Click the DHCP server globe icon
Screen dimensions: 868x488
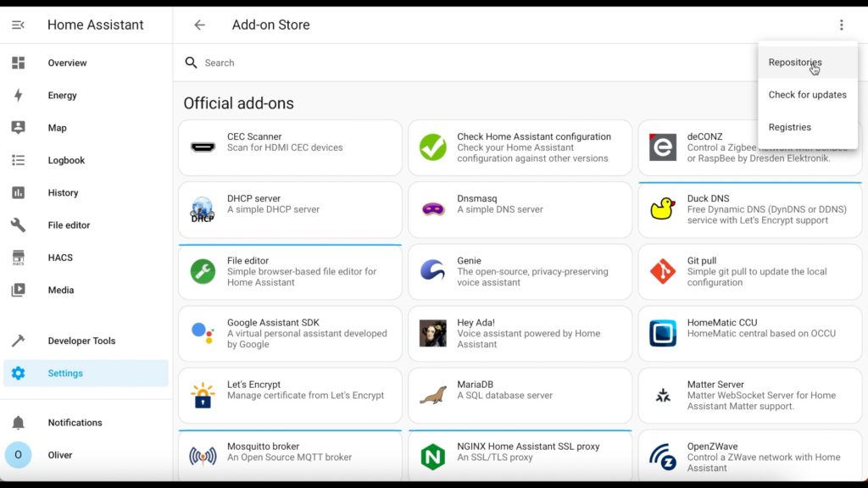pyautogui.click(x=203, y=209)
